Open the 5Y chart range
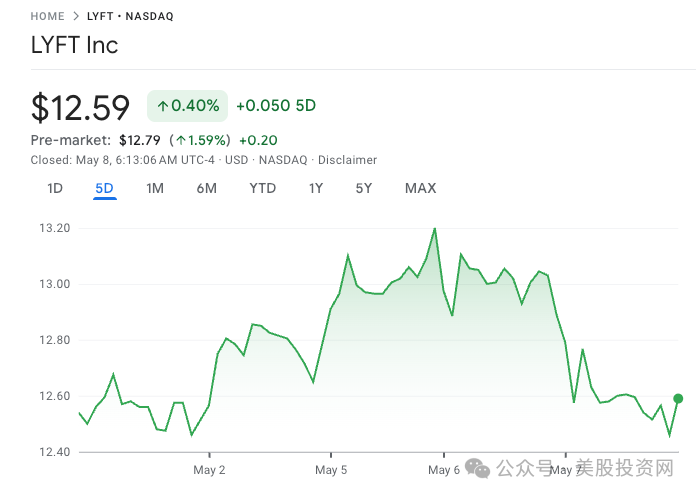This screenshot has width=696, height=496. [x=364, y=188]
